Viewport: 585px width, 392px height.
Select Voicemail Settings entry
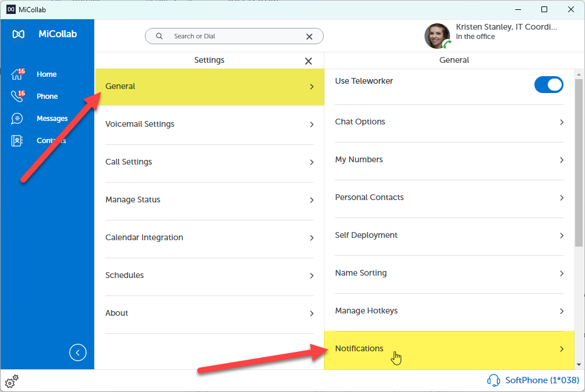click(x=209, y=124)
